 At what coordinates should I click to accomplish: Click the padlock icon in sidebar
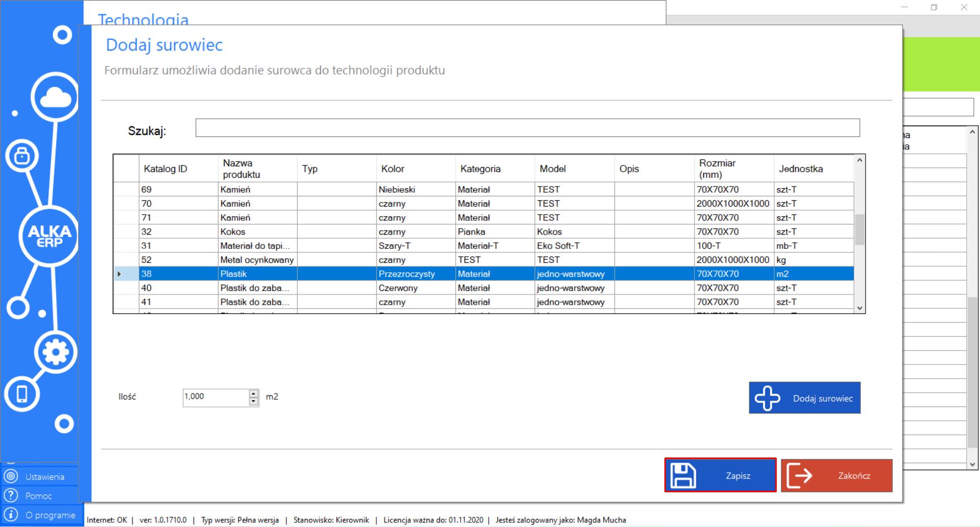click(x=21, y=155)
